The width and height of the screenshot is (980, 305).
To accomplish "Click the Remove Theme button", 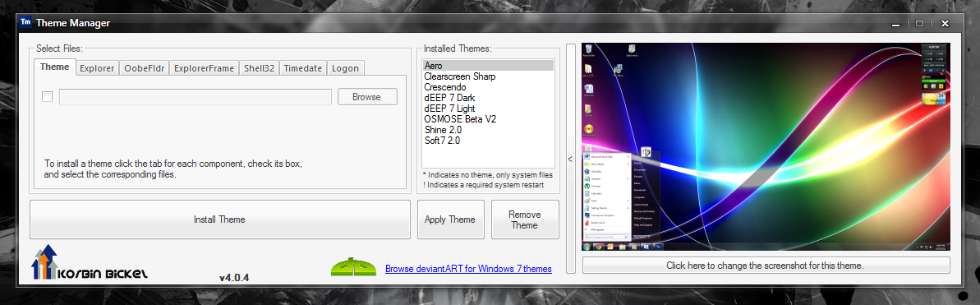I will 525,220.
